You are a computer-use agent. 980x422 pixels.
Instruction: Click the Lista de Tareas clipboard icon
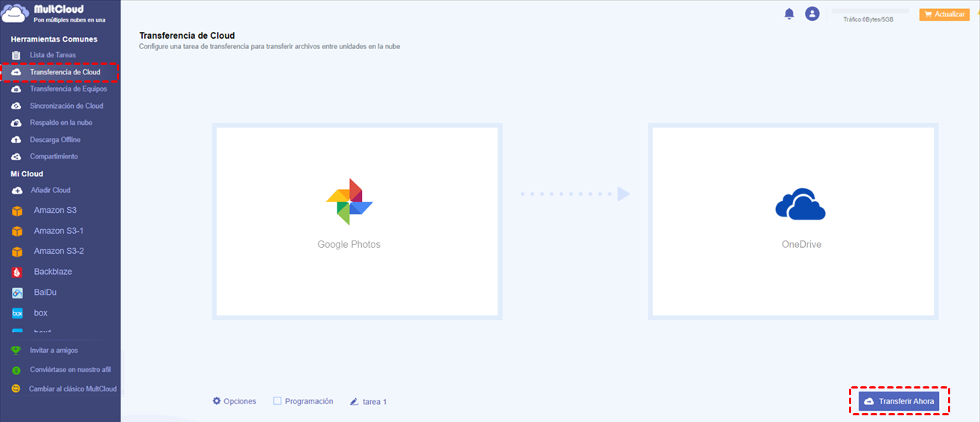pyautogui.click(x=16, y=55)
